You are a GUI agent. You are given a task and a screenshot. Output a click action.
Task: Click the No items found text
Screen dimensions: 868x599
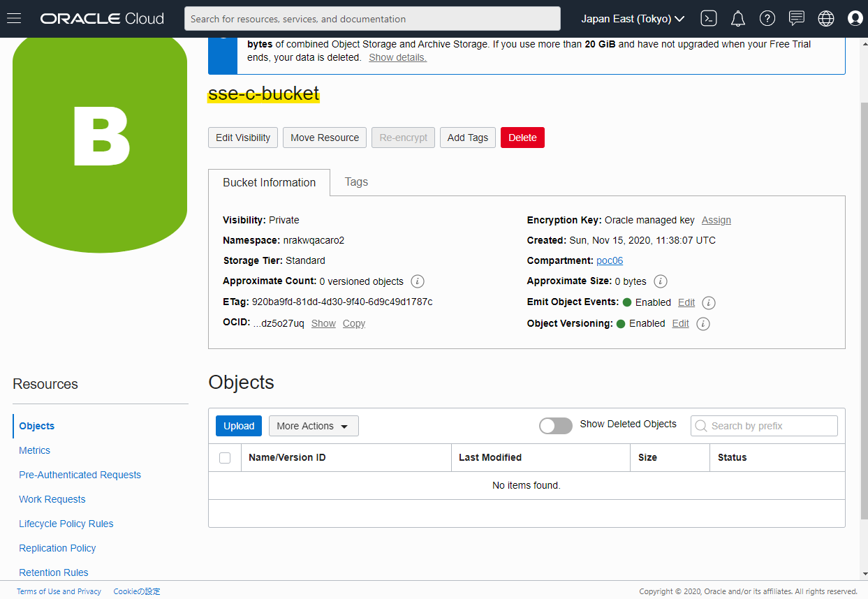tap(527, 485)
